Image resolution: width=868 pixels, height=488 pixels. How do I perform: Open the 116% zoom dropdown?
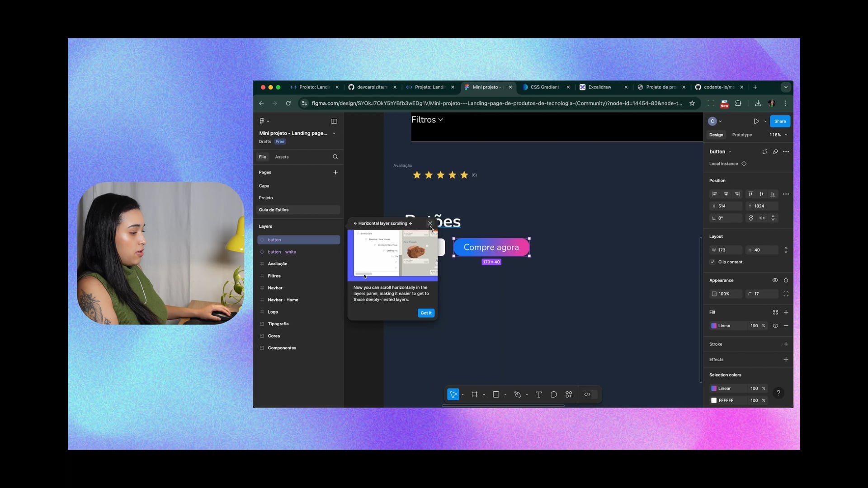pos(778,135)
